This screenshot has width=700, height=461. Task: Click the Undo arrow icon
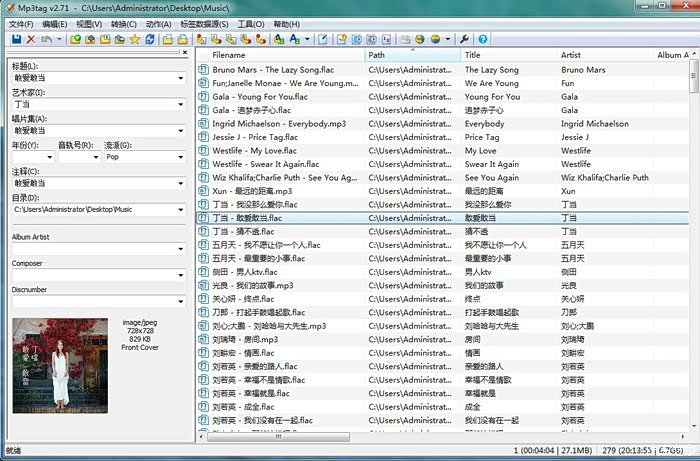(47, 39)
